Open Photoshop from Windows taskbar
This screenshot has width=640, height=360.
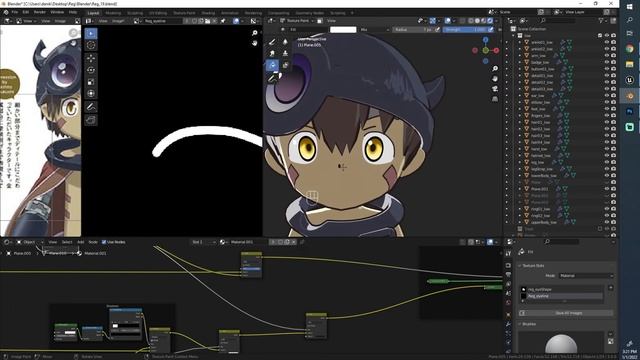[x=630, y=111]
